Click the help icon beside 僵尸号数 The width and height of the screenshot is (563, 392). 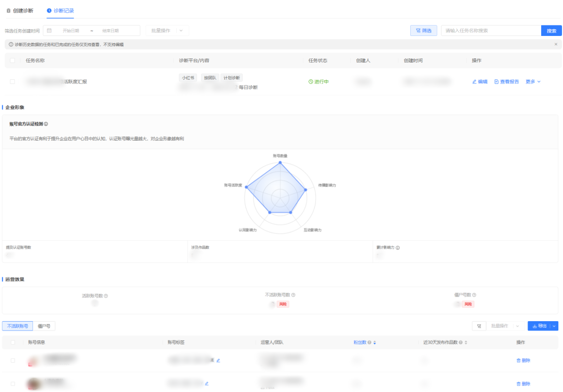click(474, 295)
